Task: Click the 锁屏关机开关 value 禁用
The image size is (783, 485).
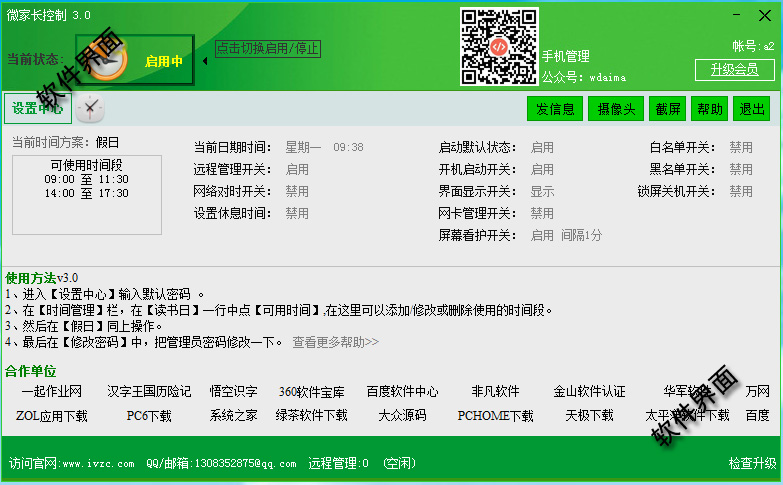Action: (x=741, y=191)
